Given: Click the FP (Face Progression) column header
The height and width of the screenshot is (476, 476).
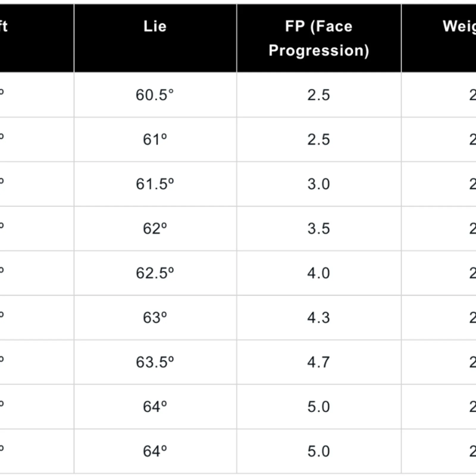Looking at the screenshot, I should 319,38.
